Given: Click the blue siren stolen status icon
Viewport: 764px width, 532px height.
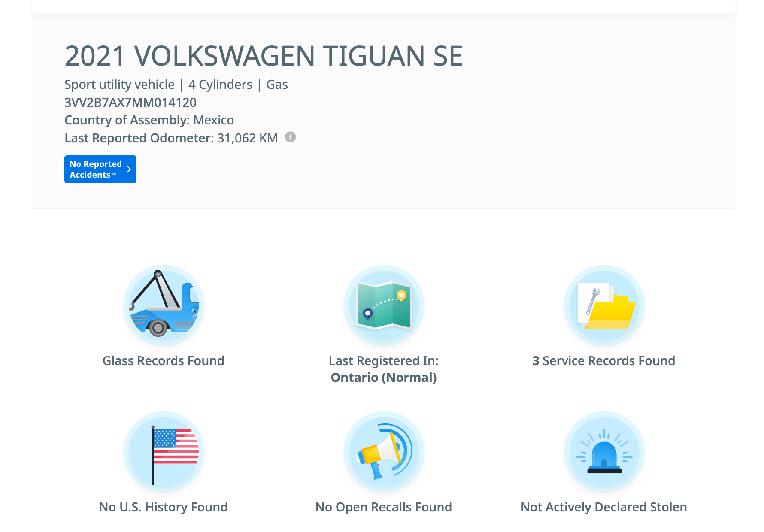Looking at the screenshot, I should [604, 452].
